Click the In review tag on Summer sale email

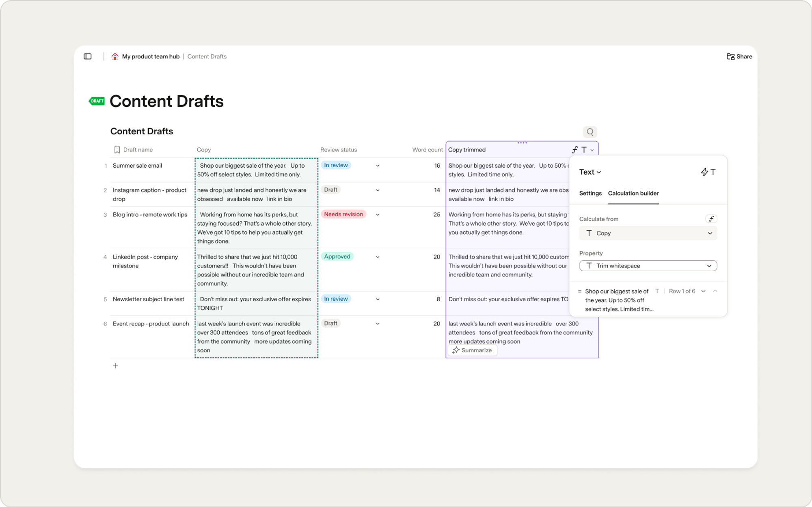pyautogui.click(x=336, y=165)
